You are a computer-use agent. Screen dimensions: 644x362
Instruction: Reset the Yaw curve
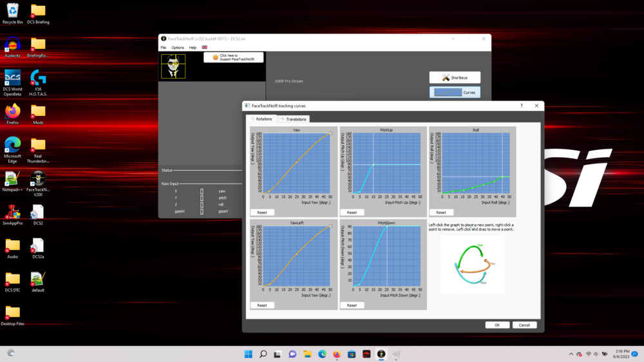pos(262,213)
